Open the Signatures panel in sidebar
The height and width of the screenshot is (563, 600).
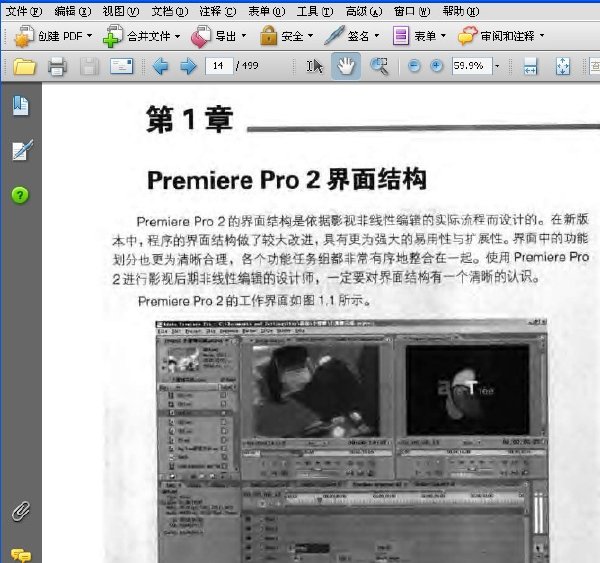(22, 150)
